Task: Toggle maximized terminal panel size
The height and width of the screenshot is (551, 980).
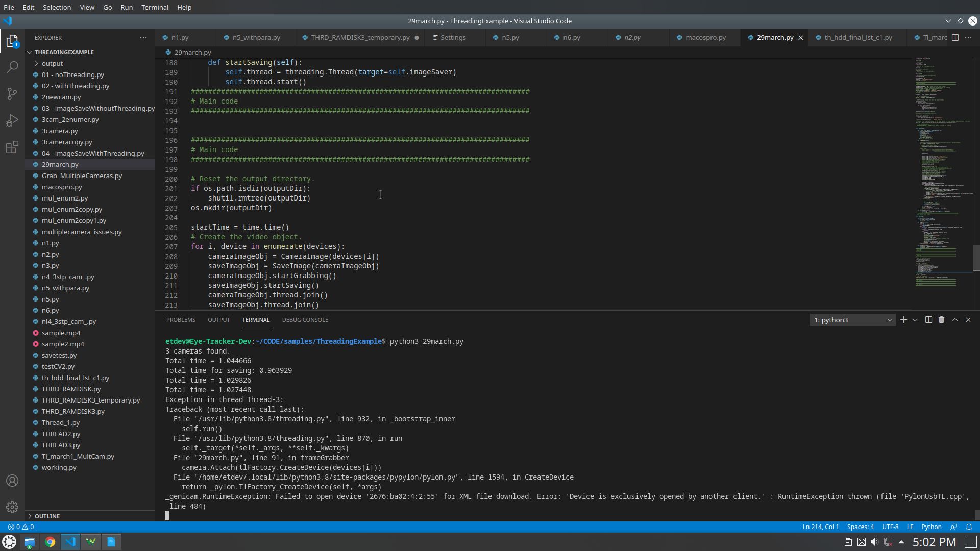Action: tap(955, 320)
